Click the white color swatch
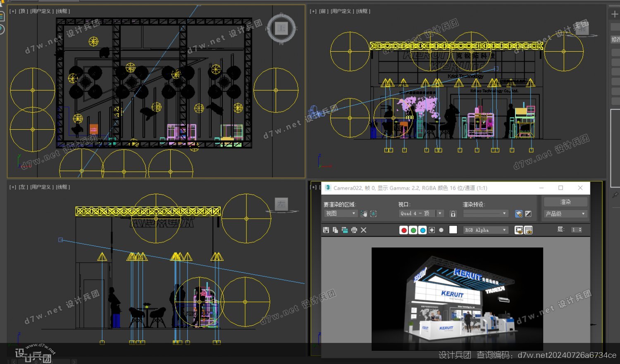Image resolution: width=620 pixels, height=364 pixels. 453,230
